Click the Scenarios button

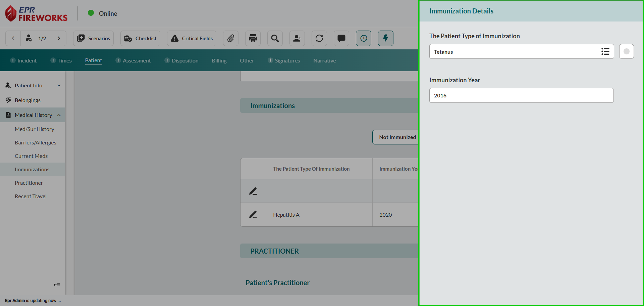click(94, 38)
